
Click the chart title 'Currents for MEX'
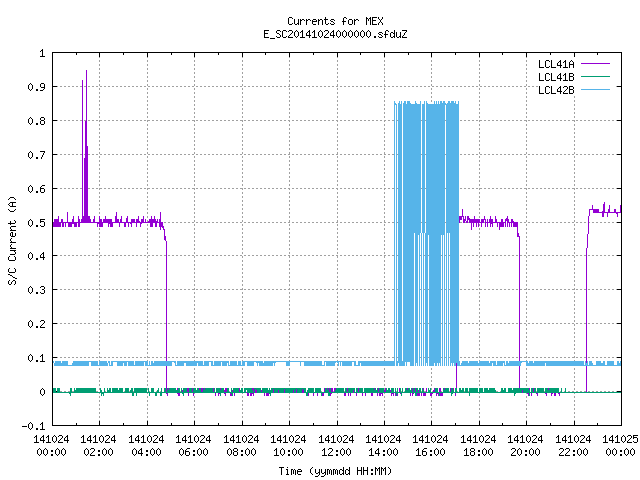pos(335,21)
